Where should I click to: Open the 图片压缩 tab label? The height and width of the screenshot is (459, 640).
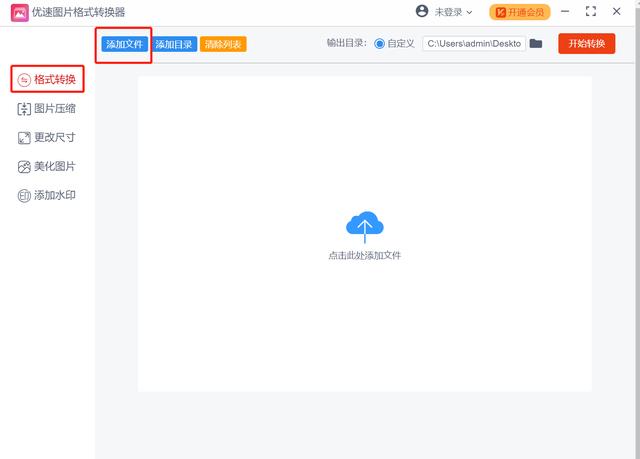(x=55, y=109)
